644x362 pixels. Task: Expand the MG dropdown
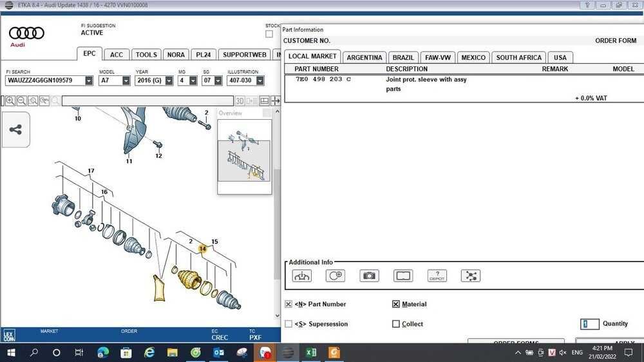193,81
